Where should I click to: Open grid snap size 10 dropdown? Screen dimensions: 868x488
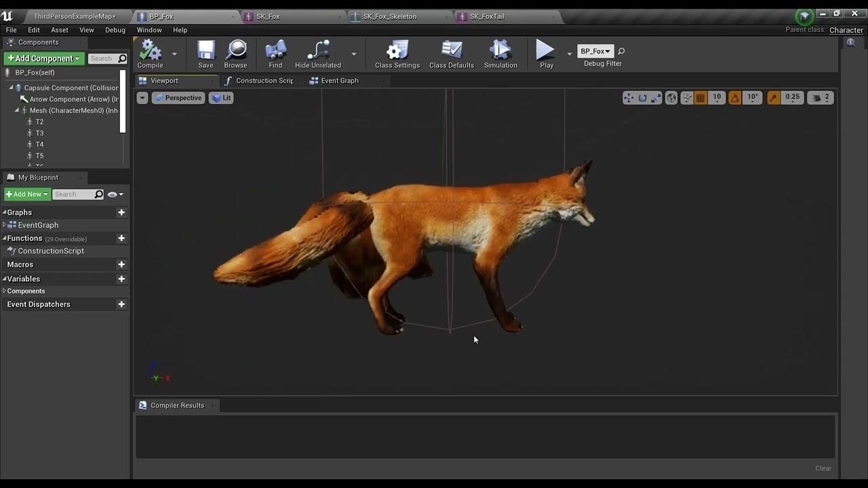(717, 98)
